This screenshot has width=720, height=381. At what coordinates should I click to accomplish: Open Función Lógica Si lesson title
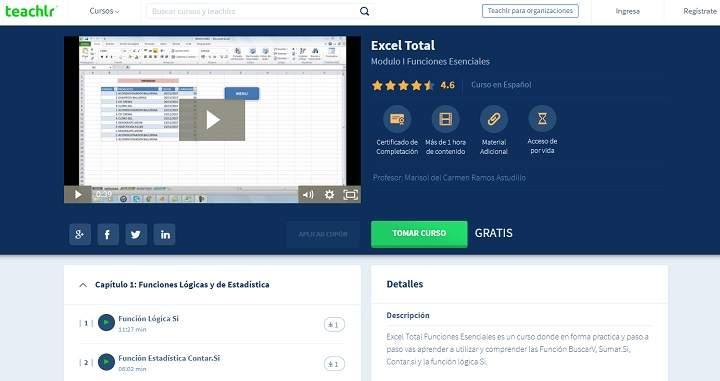(148, 319)
